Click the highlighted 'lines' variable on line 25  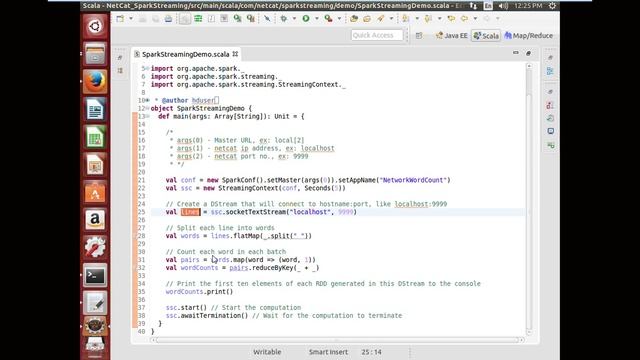pos(191,212)
